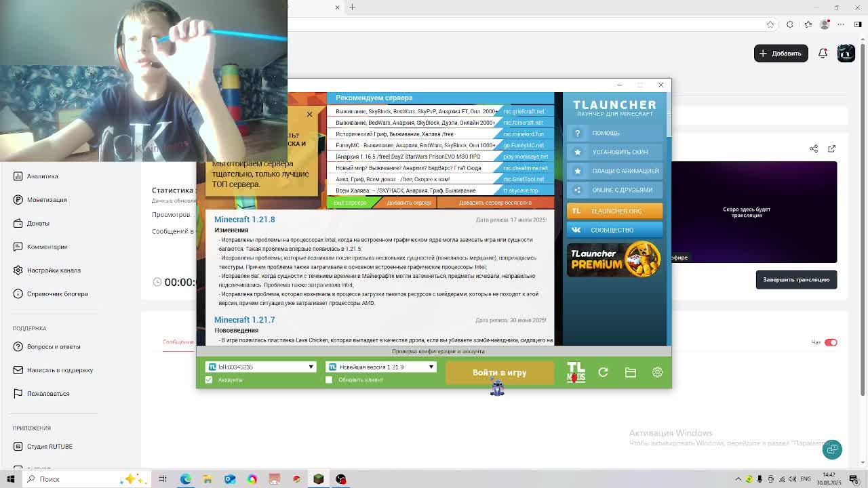Click Плащи с анимацией button

point(614,171)
